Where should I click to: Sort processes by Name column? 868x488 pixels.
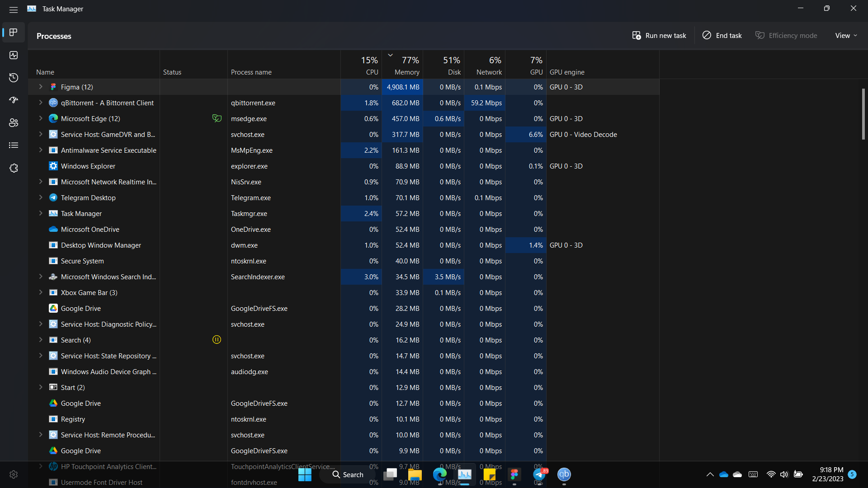point(94,64)
